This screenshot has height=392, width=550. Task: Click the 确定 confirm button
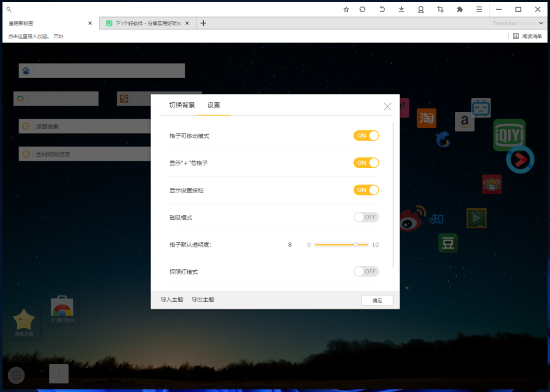pyautogui.click(x=377, y=300)
